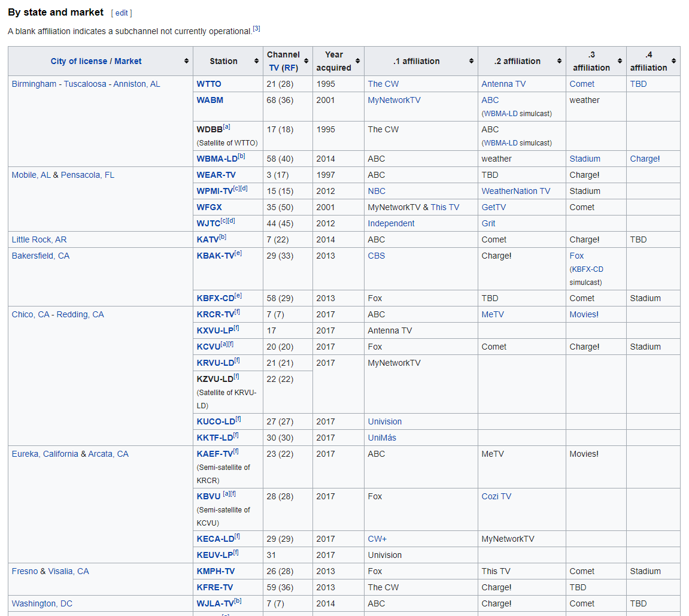Image resolution: width=689 pixels, height=616 pixels.
Task: Open the KUCO-LD station link
Action: 215,422
